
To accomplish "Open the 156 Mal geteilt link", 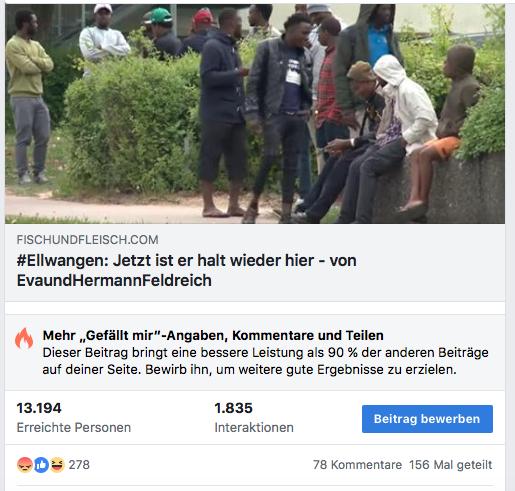I will [451, 465].
